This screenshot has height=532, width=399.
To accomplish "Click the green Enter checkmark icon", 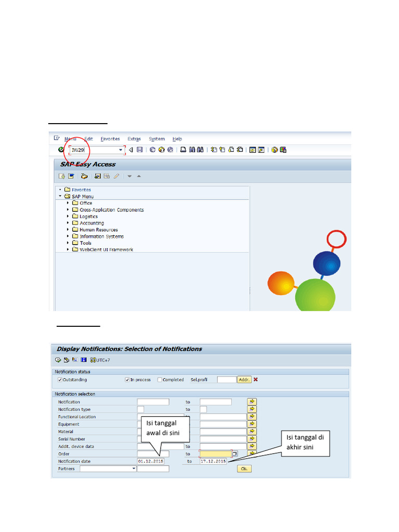I will coord(61,150).
